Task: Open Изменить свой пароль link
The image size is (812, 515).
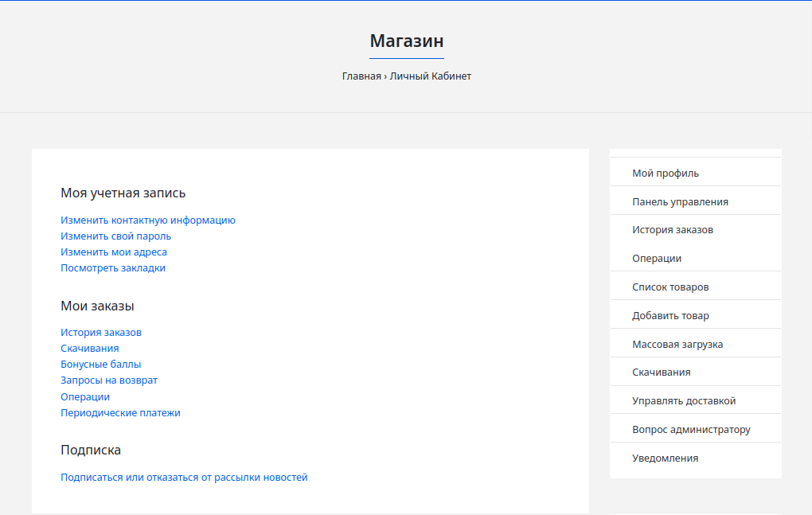Action: 116,236
